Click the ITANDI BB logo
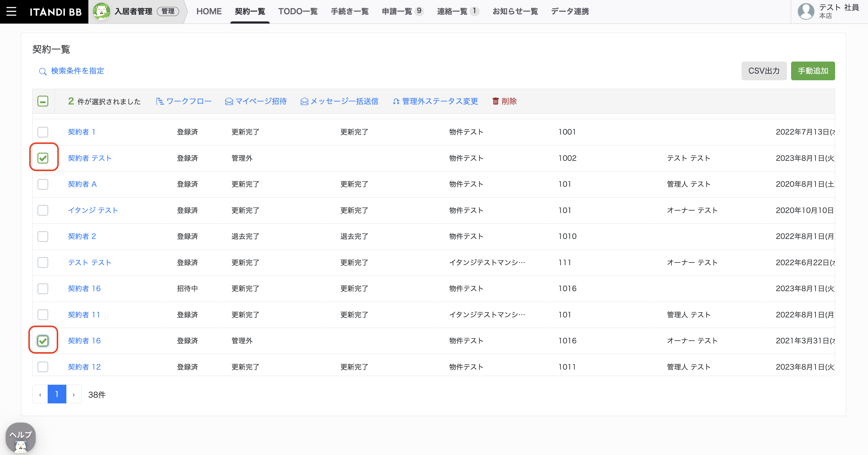Screen dimensions: 868x455 55,12
